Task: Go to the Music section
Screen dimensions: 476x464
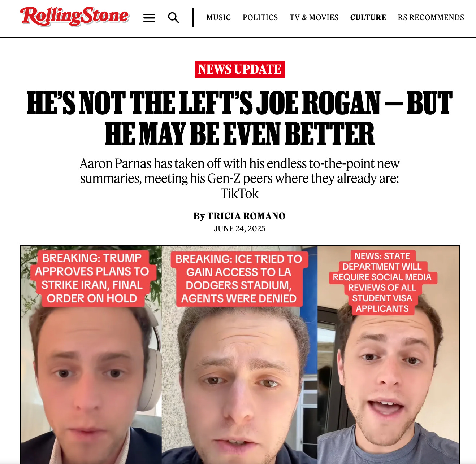Action: tap(218, 17)
